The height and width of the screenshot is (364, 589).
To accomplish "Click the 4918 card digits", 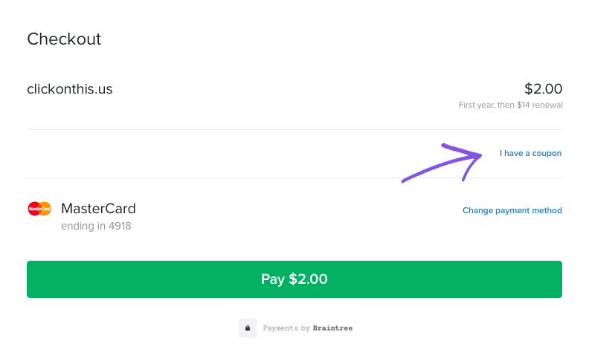I will (120, 226).
